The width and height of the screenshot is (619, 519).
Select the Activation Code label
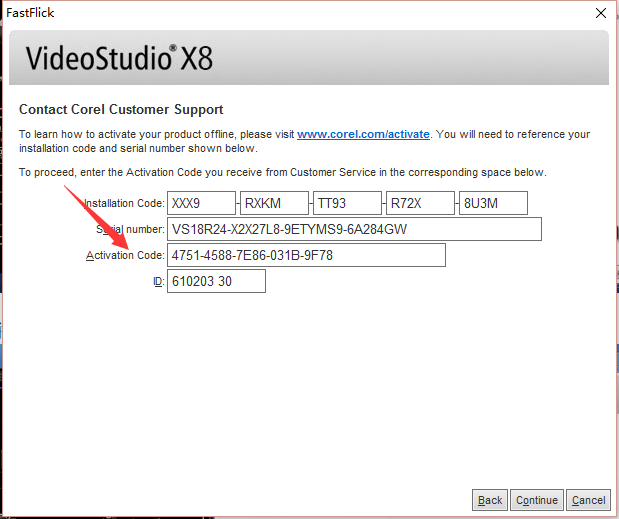point(124,256)
